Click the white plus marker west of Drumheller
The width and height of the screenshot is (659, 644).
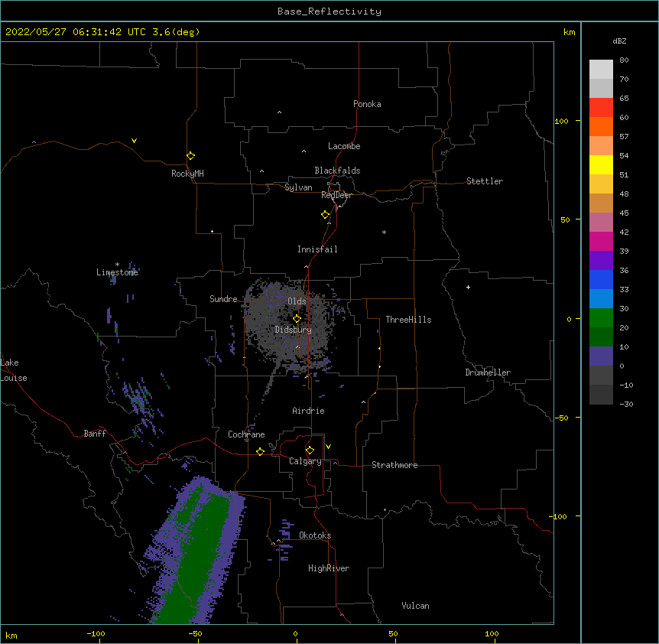[x=468, y=287]
